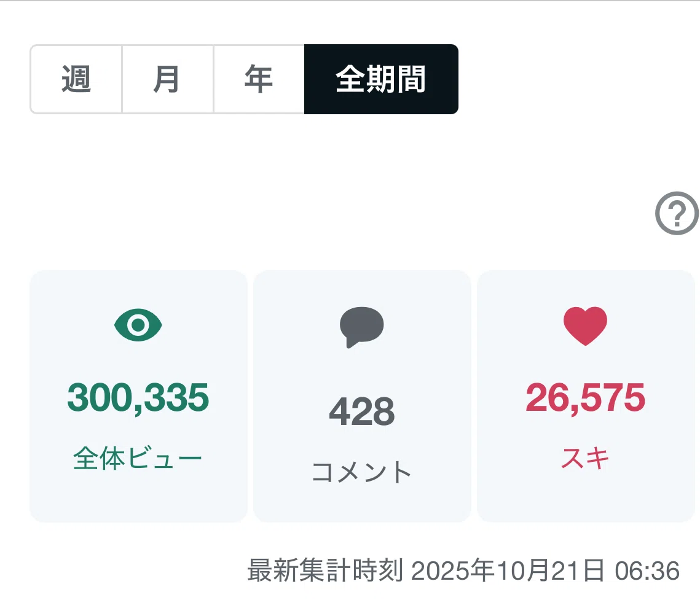Click the 最新集計時刻 timestamp text

pyautogui.click(x=325, y=570)
